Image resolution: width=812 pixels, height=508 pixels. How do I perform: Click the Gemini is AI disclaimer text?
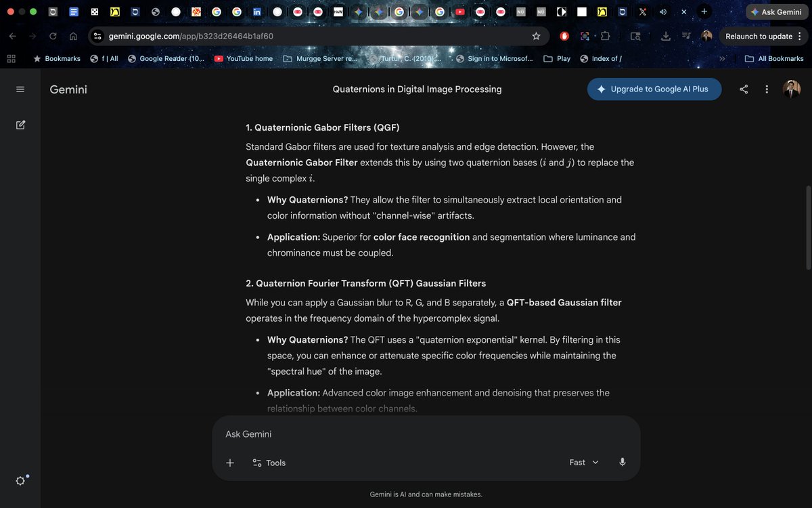[x=426, y=494]
